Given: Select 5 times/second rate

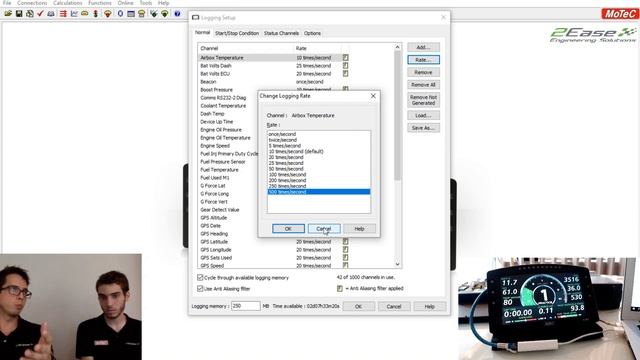Looking at the screenshot, I should tap(319, 145).
